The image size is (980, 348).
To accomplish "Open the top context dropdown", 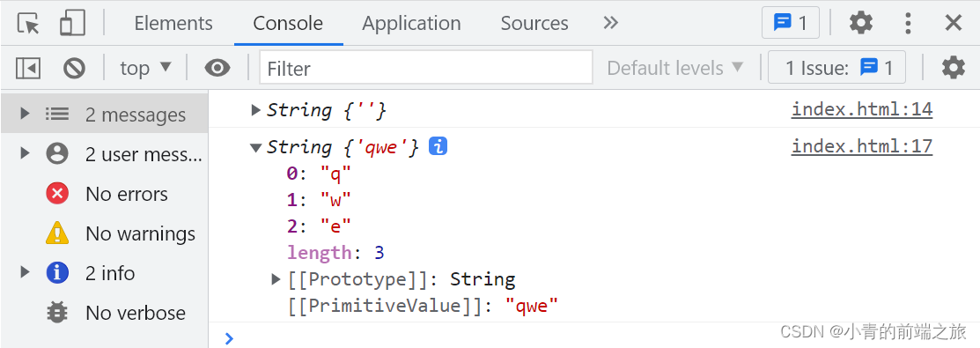I will point(145,68).
